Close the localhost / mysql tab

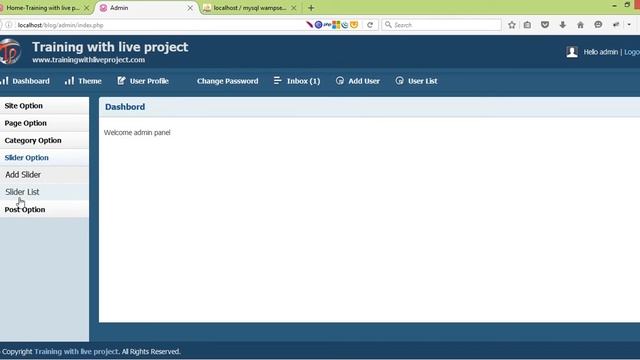293,8
